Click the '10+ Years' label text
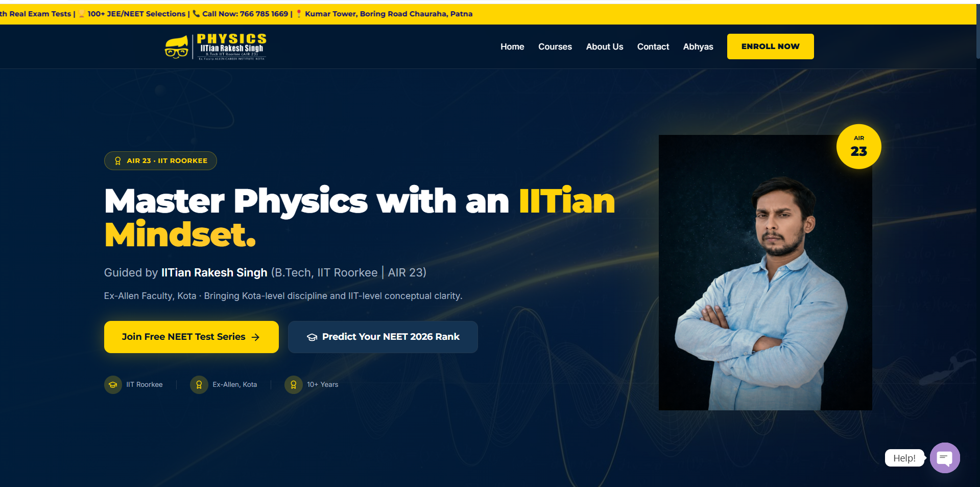The width and height of the screenshot is (980, 487). pyautogui.click(x=323, y=385)
